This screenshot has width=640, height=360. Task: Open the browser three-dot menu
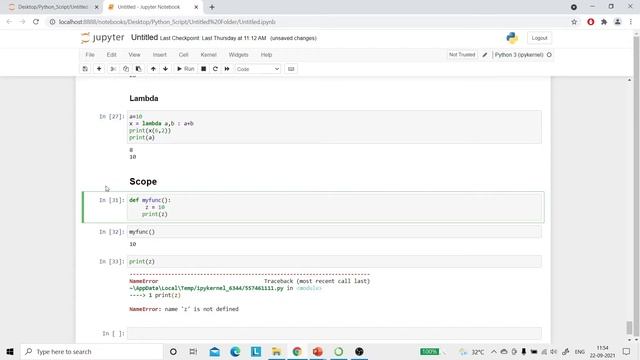(631, 22)
